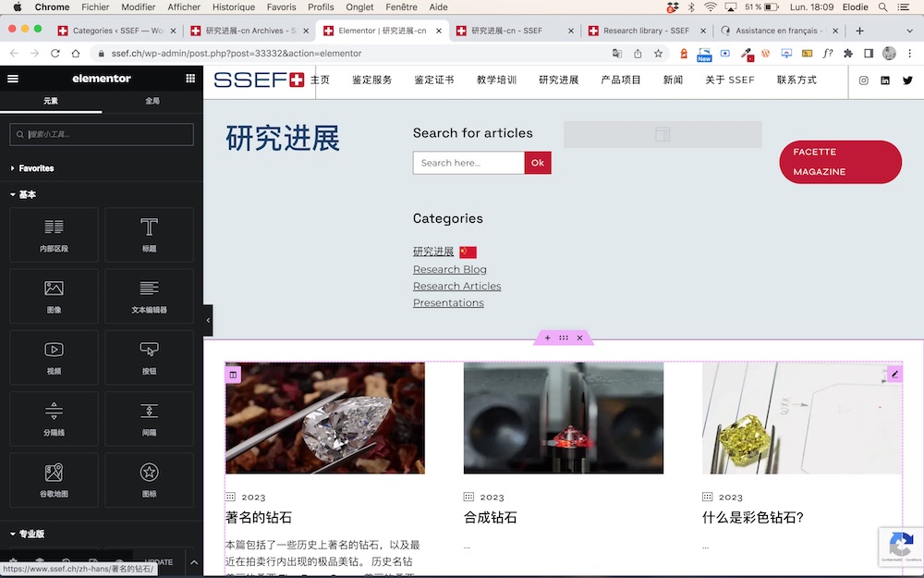Open the Chrome profile avatar
The image size is (924, 578).
(x=889, y=53)
